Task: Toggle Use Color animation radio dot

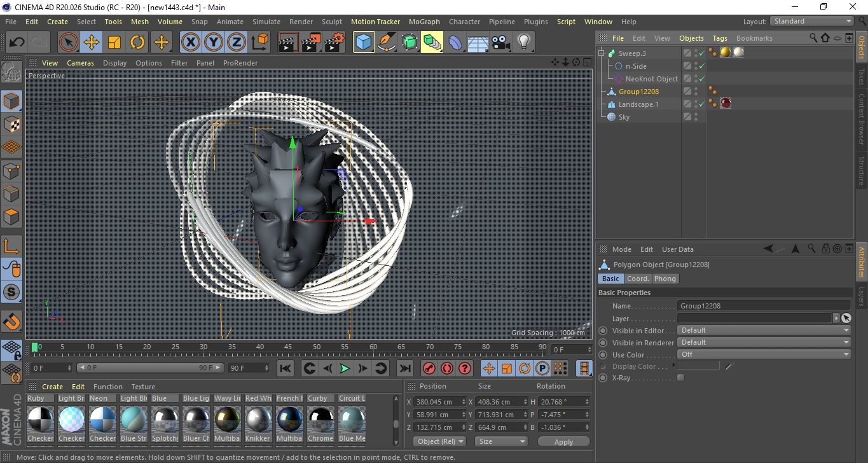Action: click(x=603, y=355)
